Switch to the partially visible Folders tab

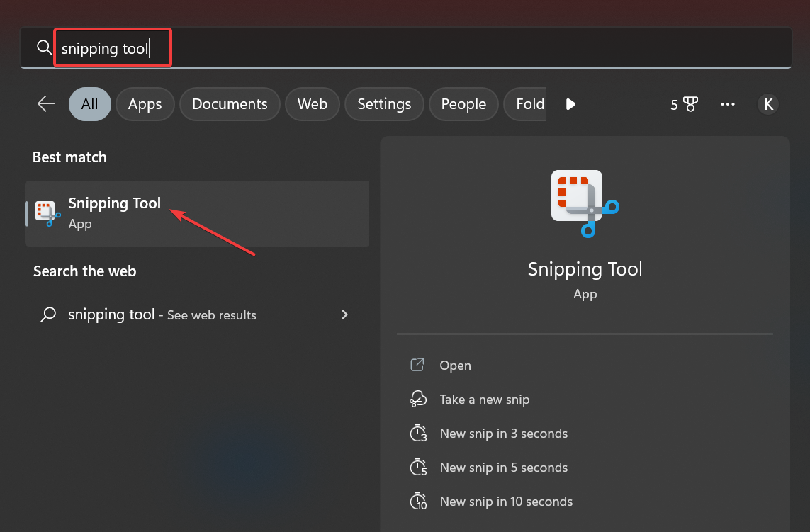point(525,104)
